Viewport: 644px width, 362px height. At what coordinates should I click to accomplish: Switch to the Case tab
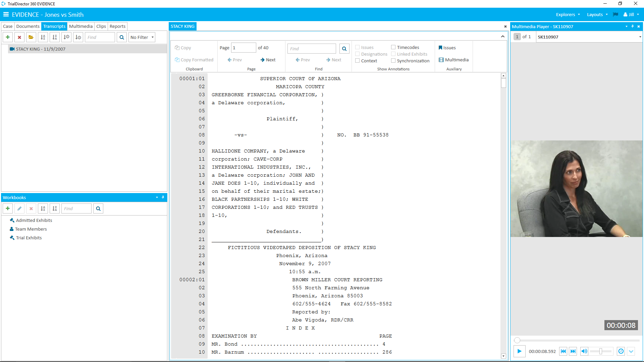(8, 26)
